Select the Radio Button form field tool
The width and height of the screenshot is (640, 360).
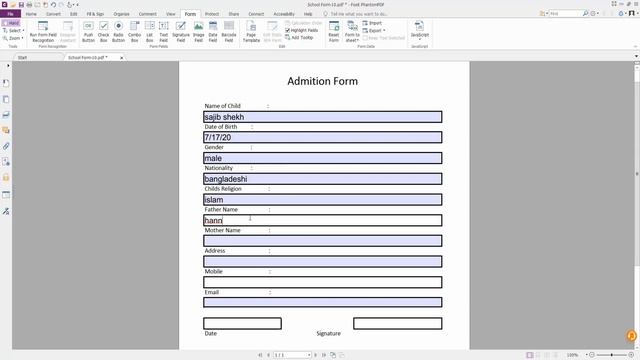point(118,31)
